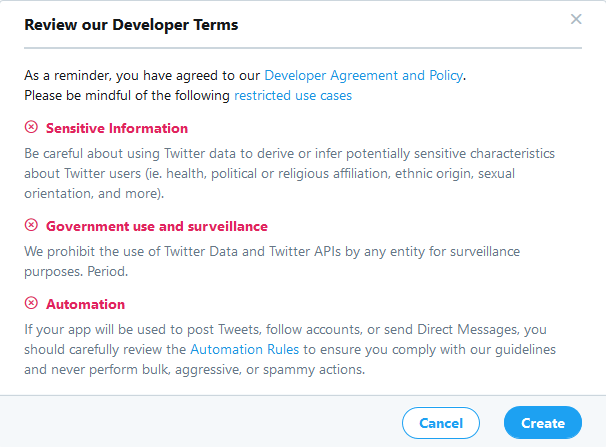606x447 pixels.
Task: Click the empty footer area left of Cancel
Action: (x=200, y=422)
